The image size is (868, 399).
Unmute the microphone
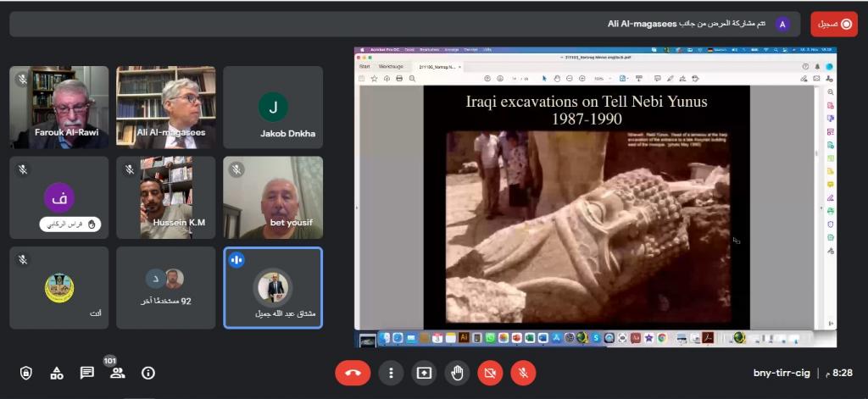[523, 373]
